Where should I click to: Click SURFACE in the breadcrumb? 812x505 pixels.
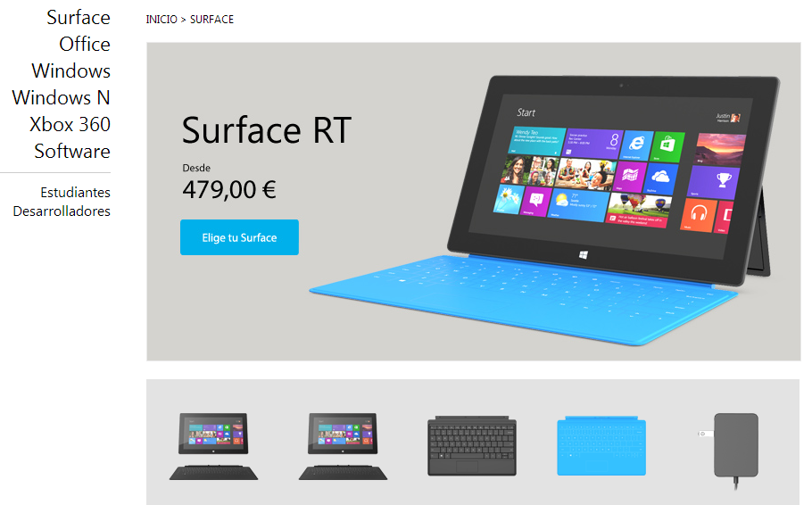point(211,20)
